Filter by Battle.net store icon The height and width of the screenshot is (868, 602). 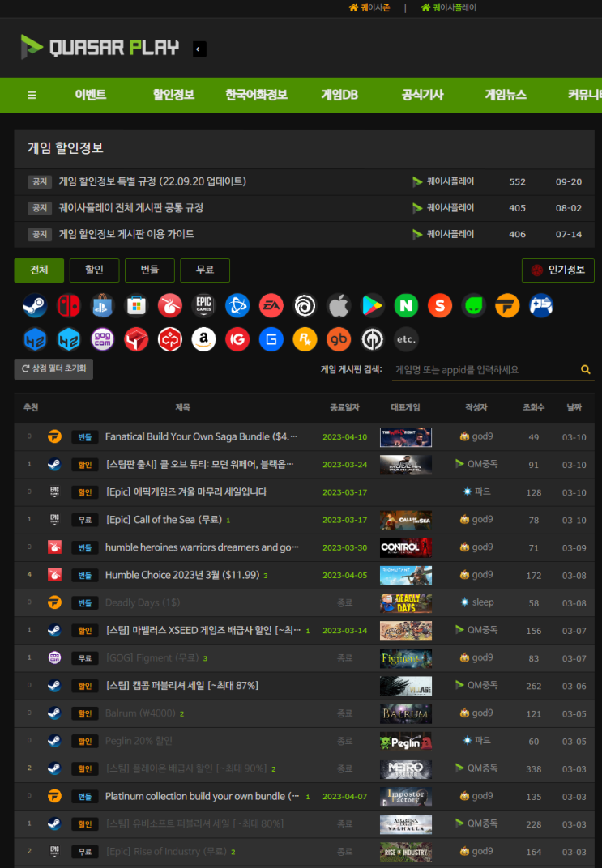pos(237,305)
